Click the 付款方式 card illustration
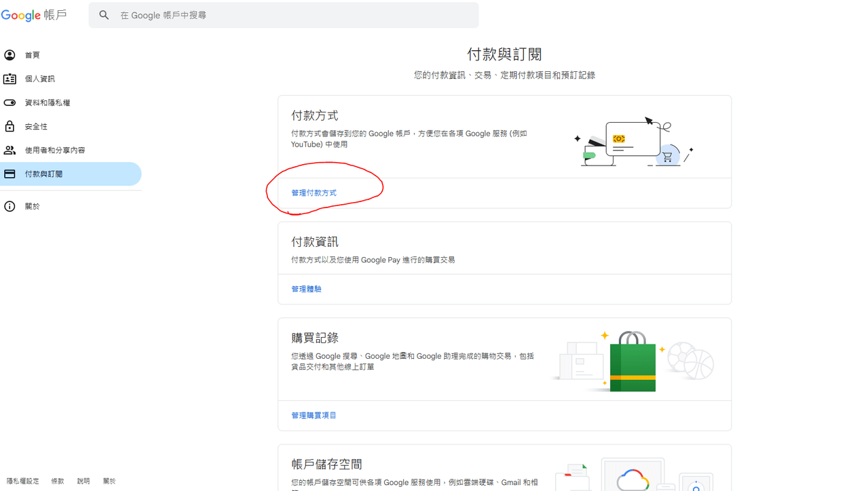This screenshot has width=868, height=491. (x=633, y=142)
